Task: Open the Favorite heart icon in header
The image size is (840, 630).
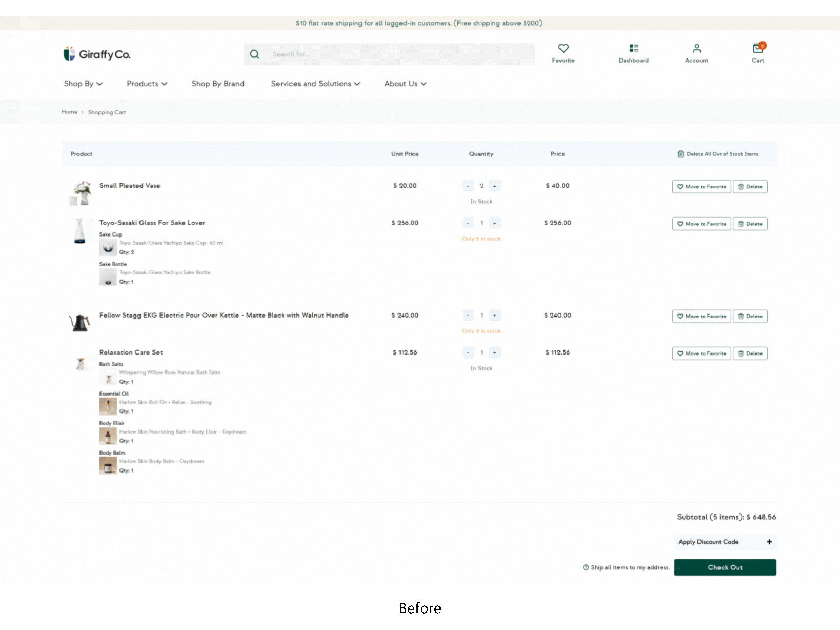Action: [563, 49]
